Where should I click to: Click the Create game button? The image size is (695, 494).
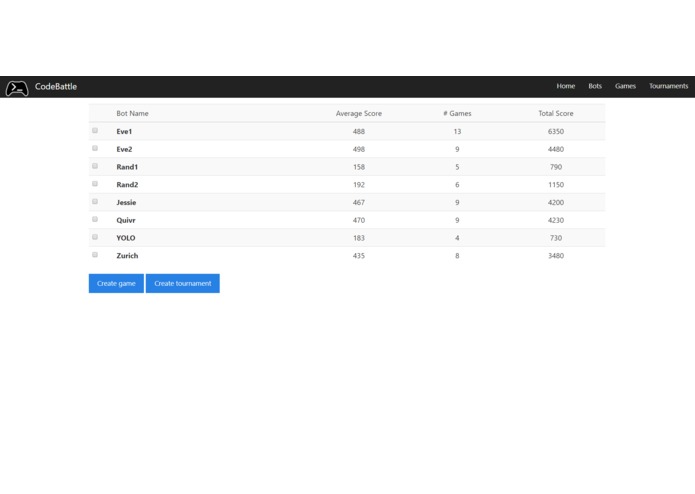coord(116,283)
